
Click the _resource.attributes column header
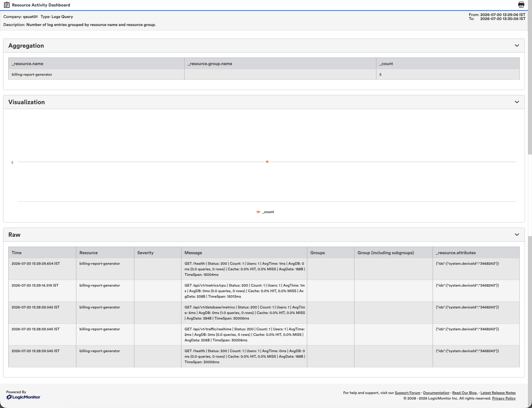(x=476, y=253)
